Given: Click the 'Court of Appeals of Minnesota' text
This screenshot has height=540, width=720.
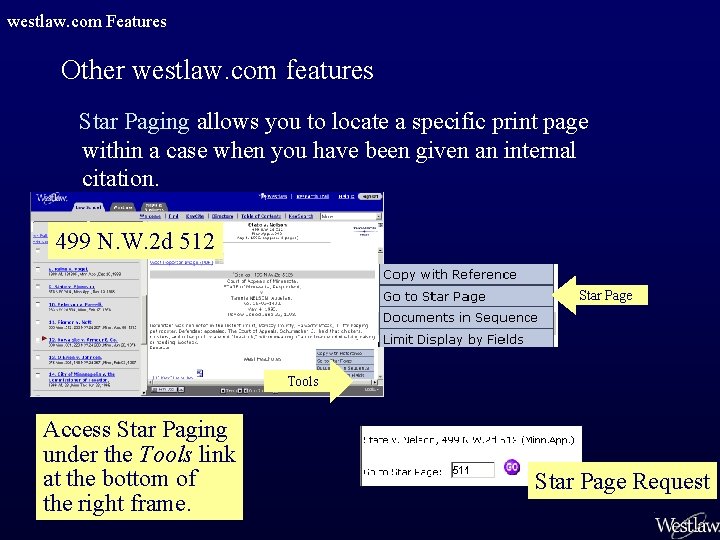Looking at the screenshot, I should point(262,281).
